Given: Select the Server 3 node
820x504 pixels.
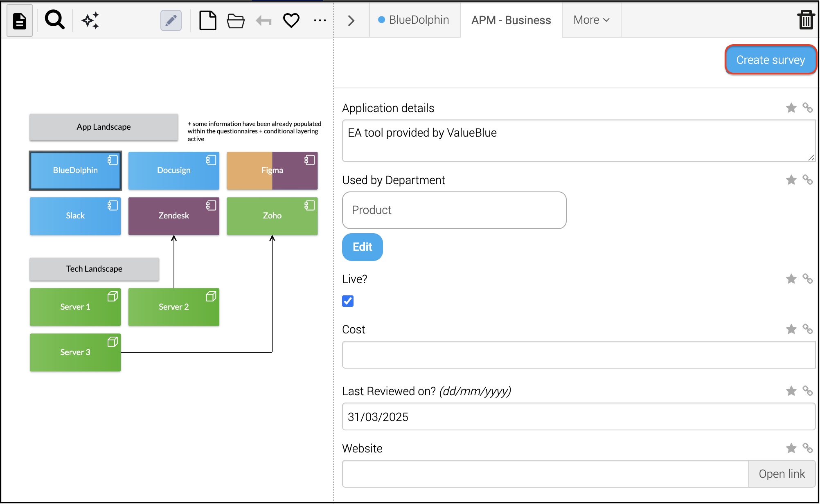Looking at the screenshot, I should click(x=75, y=353).
